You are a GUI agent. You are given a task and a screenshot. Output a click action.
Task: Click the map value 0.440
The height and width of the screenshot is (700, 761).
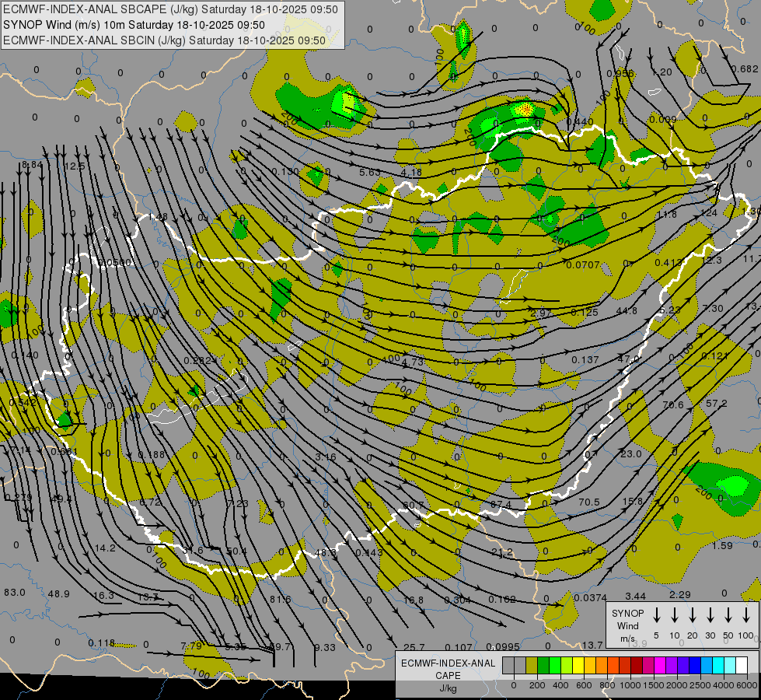click(579, 122)
